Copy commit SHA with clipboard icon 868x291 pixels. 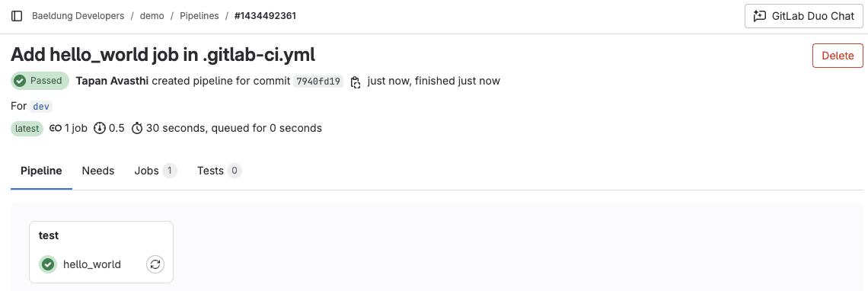(356, 82)
